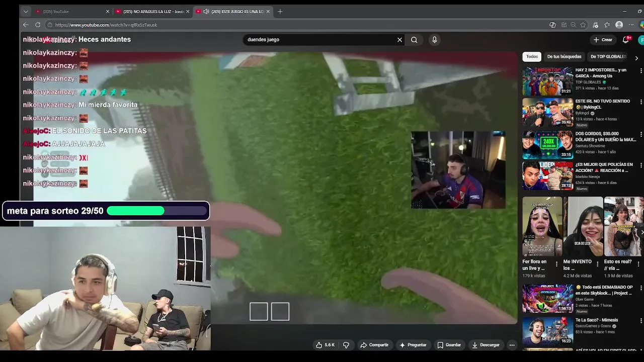This screenshot has height=362, width=644.
Task: Open options for 'ESTE IRL NO TUVO SENTIDO'
Action: pyautogui.click(x=641, y=102)
